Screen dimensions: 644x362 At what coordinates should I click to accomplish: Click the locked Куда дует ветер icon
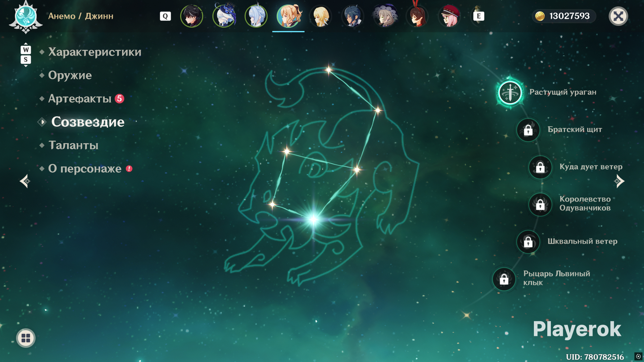pos(540,167)
